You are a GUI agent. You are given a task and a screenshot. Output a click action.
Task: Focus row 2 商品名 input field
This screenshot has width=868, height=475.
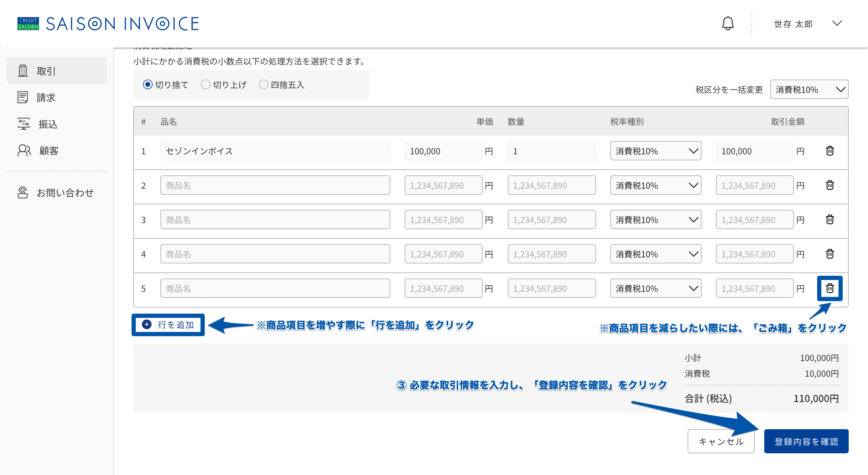pos(275,185)
